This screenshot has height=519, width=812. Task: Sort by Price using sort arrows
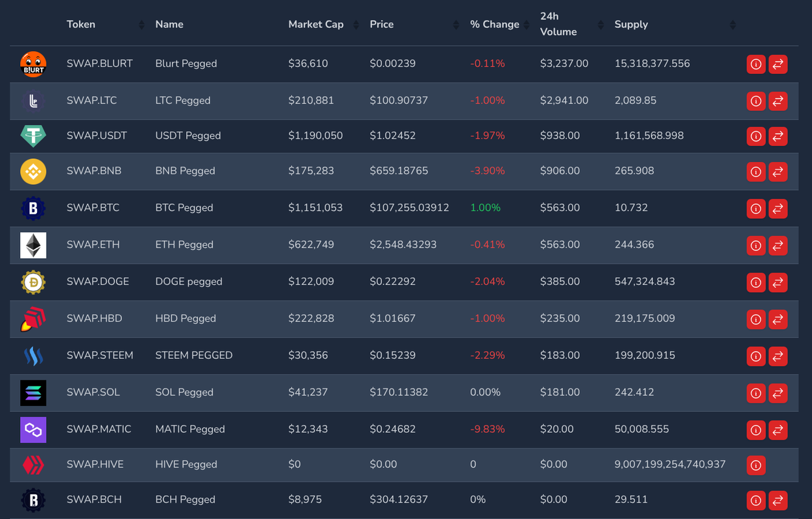click(x=456, y=25)
